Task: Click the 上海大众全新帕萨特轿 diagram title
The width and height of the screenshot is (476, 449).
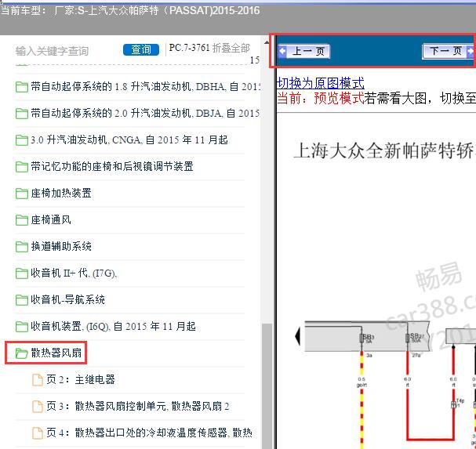Action: tap(384, 150)
